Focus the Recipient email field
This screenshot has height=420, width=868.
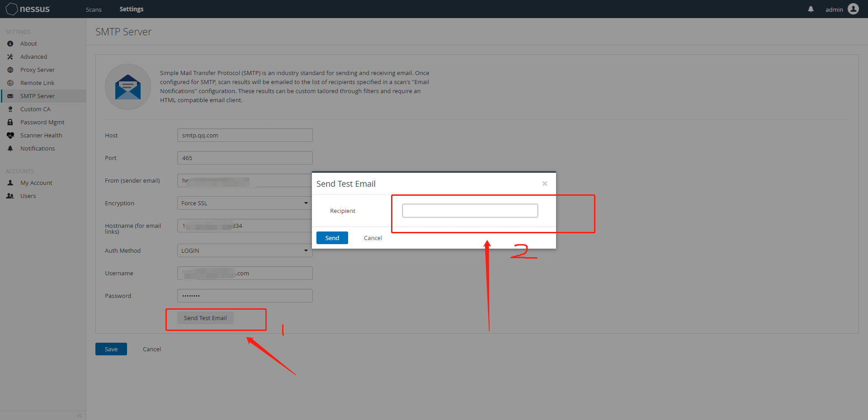click(470, 211)
